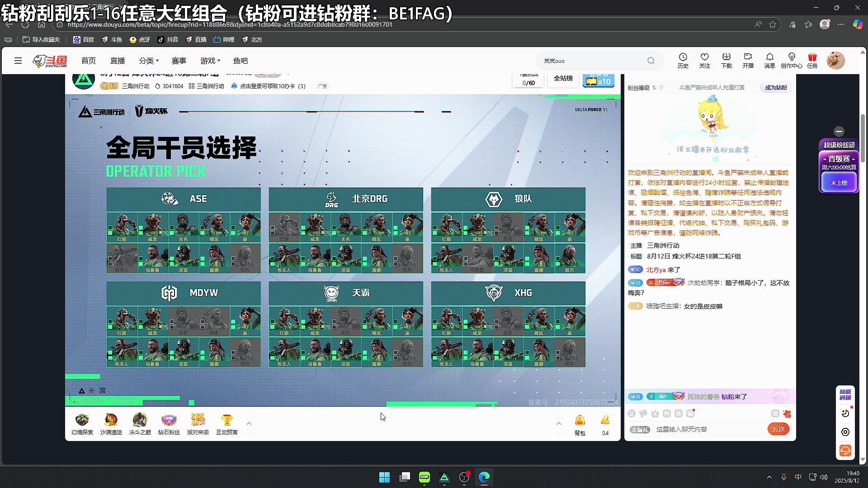Click the 未佩戴 badge selector
The image size is (868, 488).
(x=639, y=429)
